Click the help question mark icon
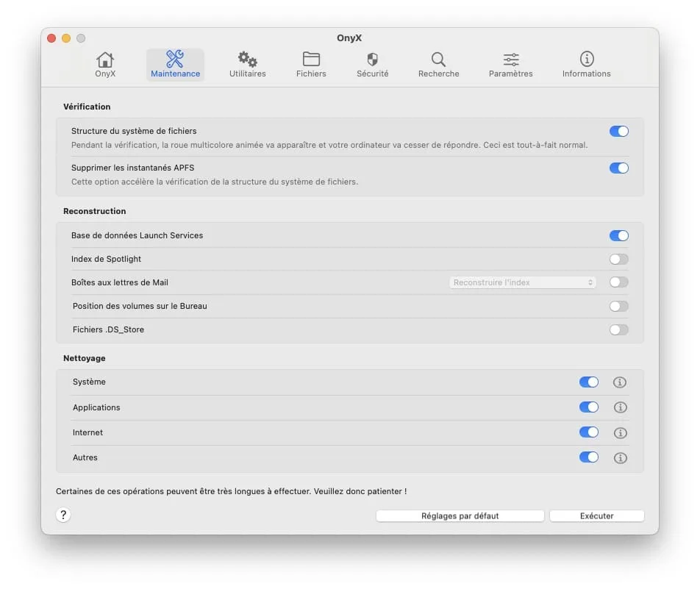The width and height of the screenshot is (700, 589). (63, 515)
